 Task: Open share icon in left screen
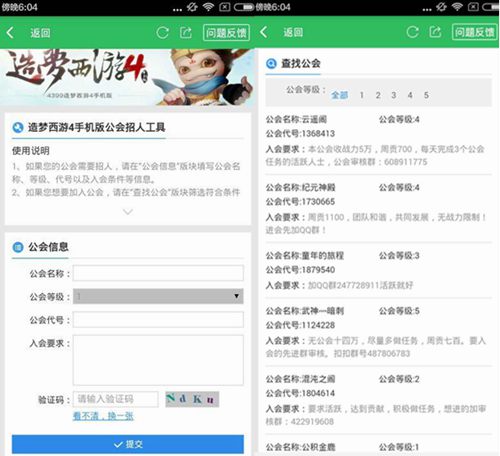tap(186, 33)
